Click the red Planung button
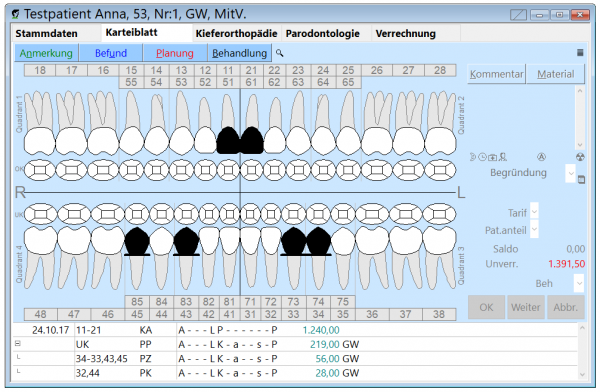This screenshot has height=392, width=600. click(175, 53)
